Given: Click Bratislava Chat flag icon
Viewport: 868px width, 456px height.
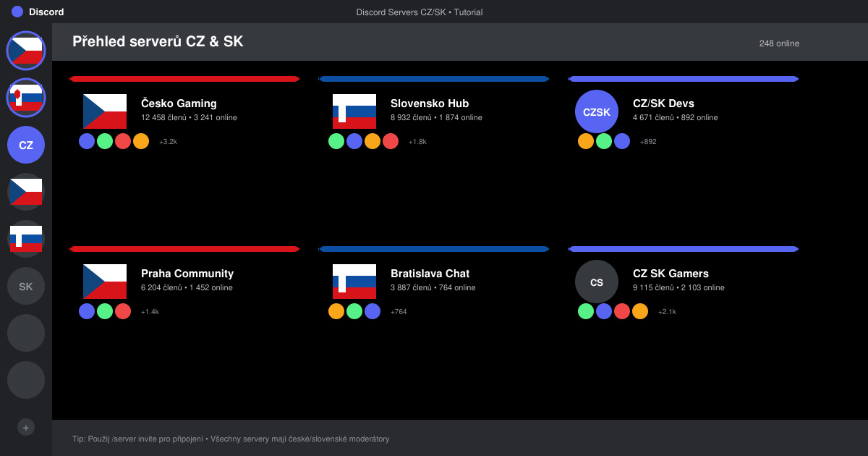Looking at the screenshot, I should pyautogui.click(x=354, y=282).
